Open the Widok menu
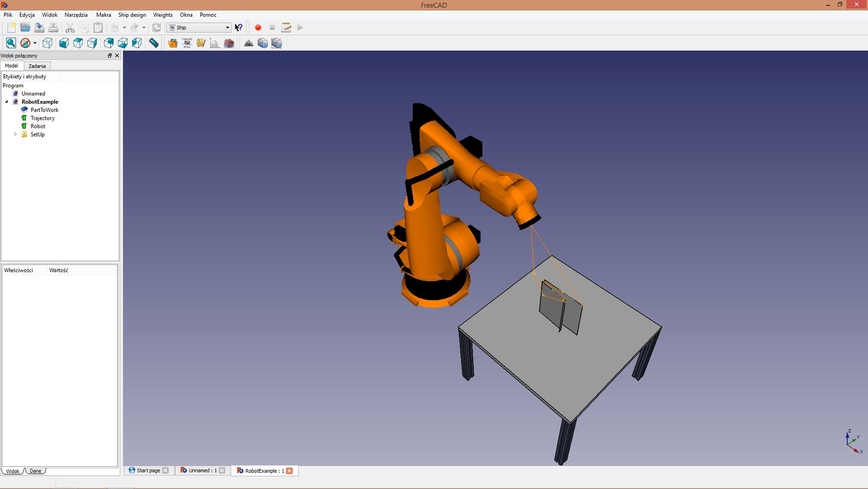This screenshot has width=868, height=489. (49, 15)
